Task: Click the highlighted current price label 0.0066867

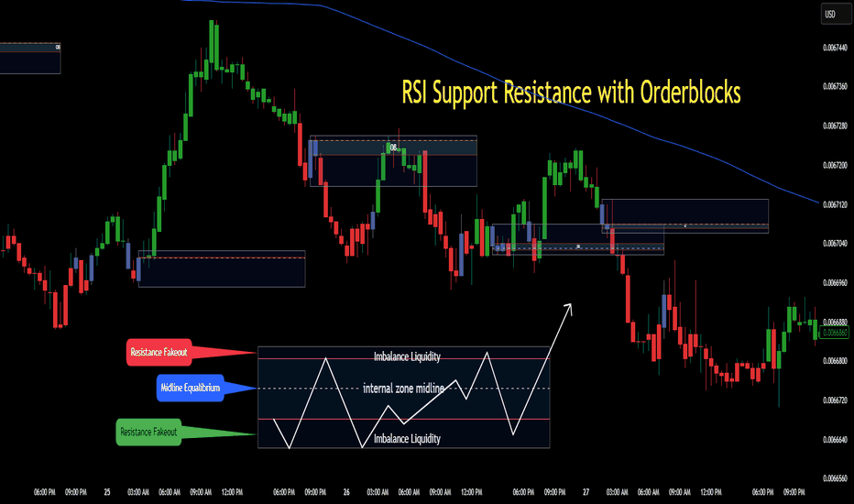Action: tap(834, 333)
